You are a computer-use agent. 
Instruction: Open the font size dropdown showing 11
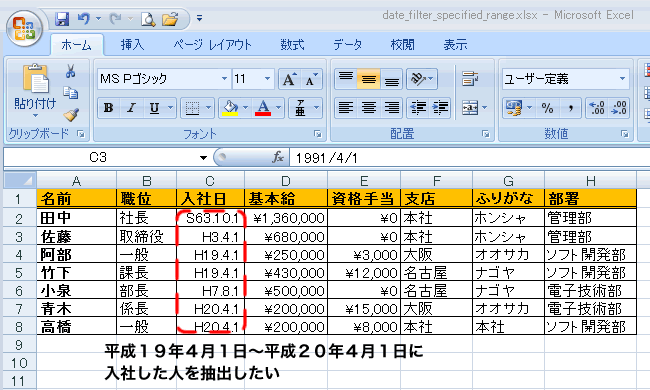[x=267, y=78]
